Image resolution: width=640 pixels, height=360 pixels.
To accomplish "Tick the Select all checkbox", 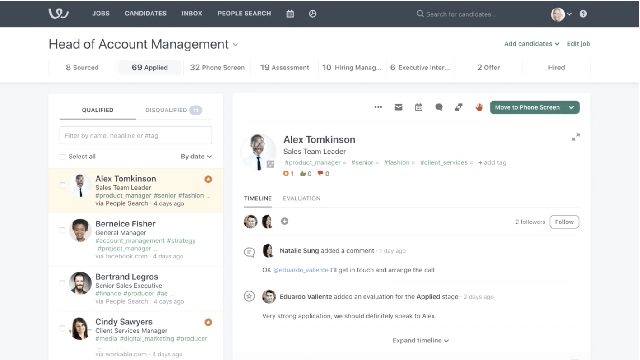I will click(x=62, y=157).
